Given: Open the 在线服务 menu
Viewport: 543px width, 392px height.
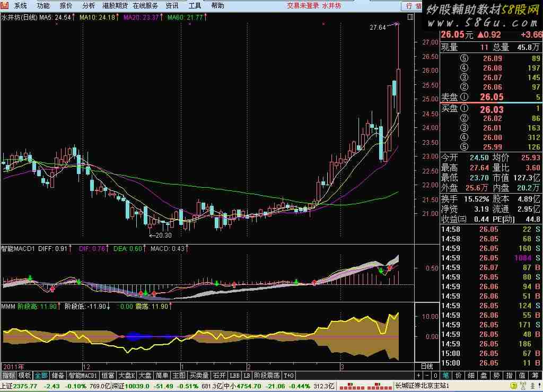Looking at the screenshot, I should tap(145, 5).
